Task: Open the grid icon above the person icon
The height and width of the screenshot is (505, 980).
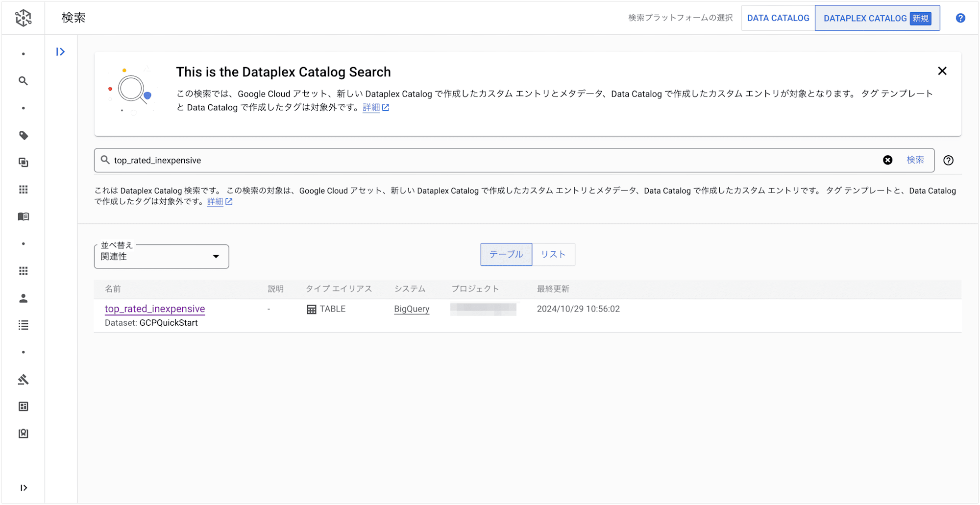Action: [x=23, y=271]
